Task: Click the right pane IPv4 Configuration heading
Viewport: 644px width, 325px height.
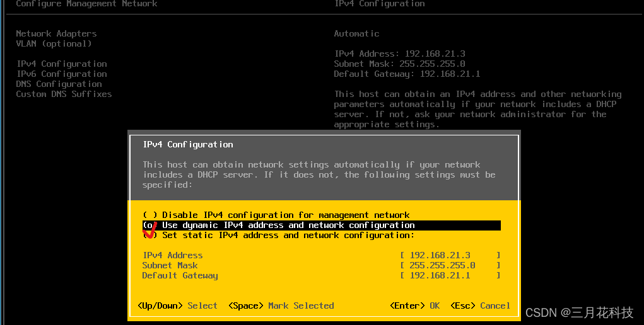Action: (x=380, y=4)
